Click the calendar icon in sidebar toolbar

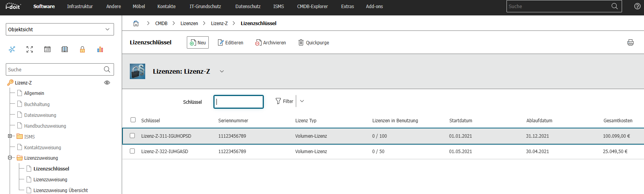[x=47, y=49]
